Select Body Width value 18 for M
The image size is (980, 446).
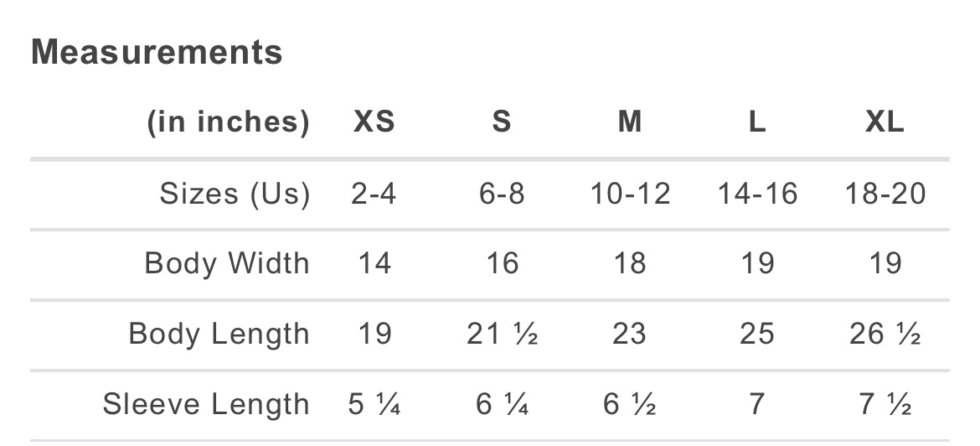click(x=630, y=263)
